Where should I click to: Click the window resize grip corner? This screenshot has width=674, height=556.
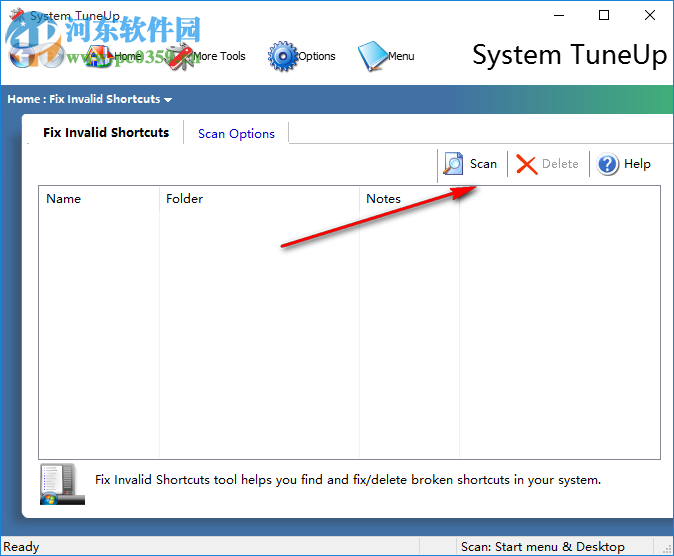[667, 548]
